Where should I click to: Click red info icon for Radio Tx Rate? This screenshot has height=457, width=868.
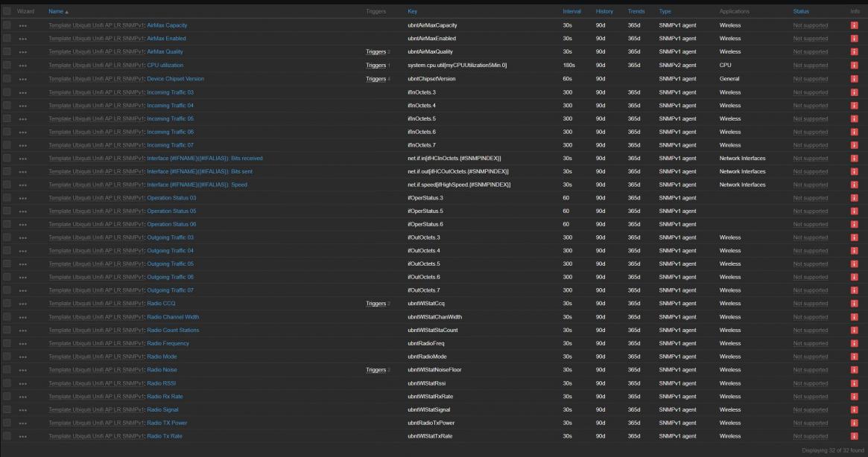(854, 436)
